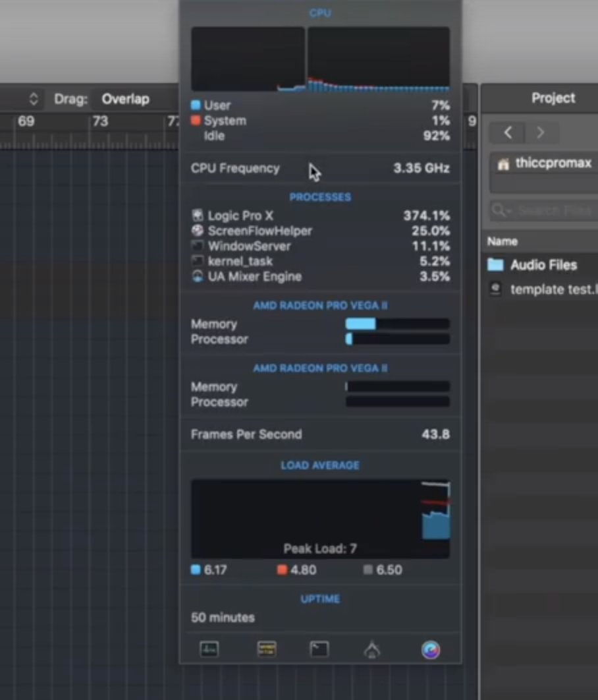Click the Logic Pro X 374.1% value
This screenshot has width=598, height=700.
pyautogui.click(x=426, y=216)
